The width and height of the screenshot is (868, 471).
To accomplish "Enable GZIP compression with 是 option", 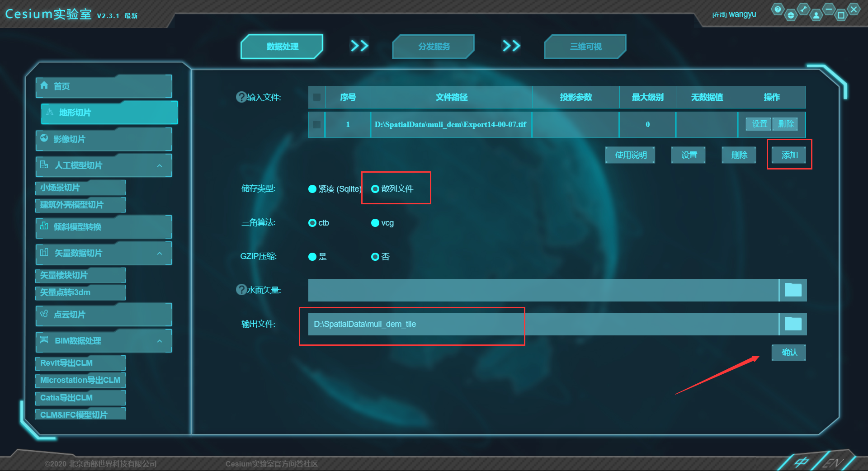I will tap(312, 257).
